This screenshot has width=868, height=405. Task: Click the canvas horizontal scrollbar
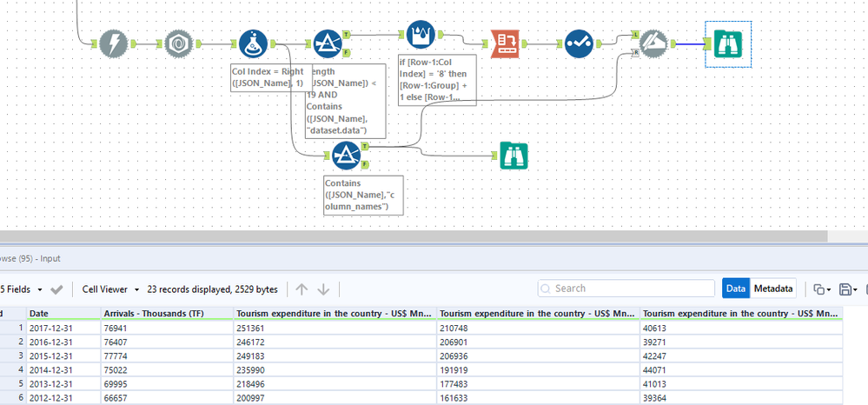(414, 236)
